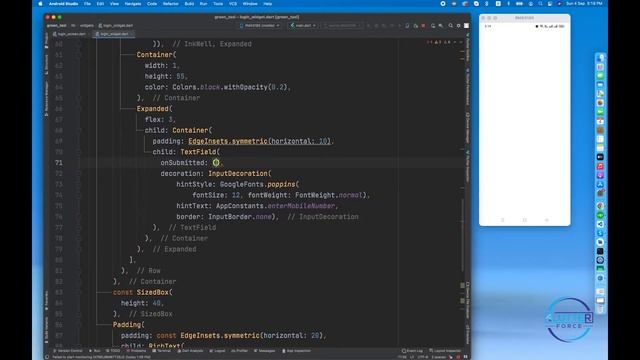Collapse the SizedBox block at line 83
Viewport: 640px width, 360px height.
(80, 293)
